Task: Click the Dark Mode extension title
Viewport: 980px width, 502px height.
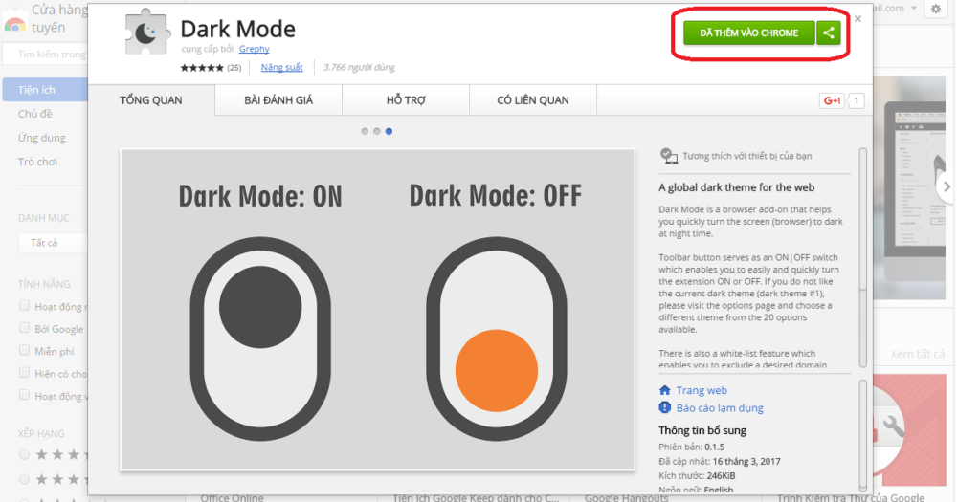Action: (237, 29)
